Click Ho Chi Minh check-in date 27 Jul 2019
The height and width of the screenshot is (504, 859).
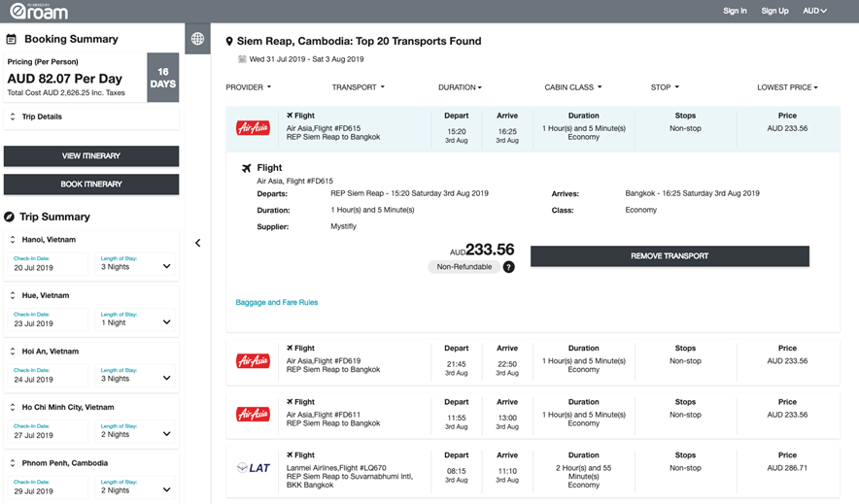48,431
